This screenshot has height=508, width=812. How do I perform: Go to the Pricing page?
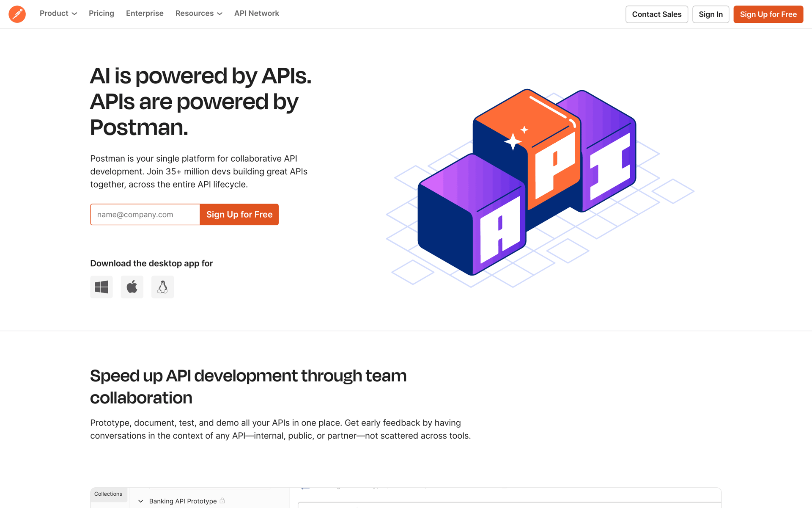(x=101, y=14)
